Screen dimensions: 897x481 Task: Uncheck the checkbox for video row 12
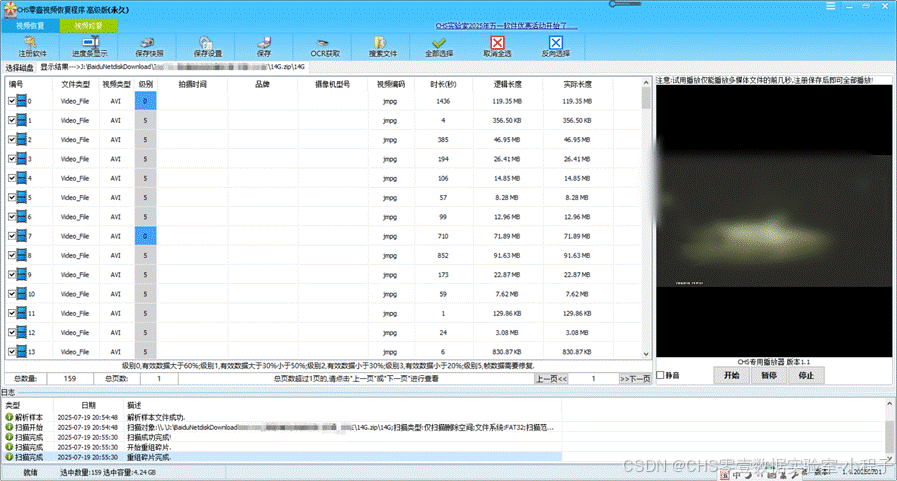click(x=11, y=332)
